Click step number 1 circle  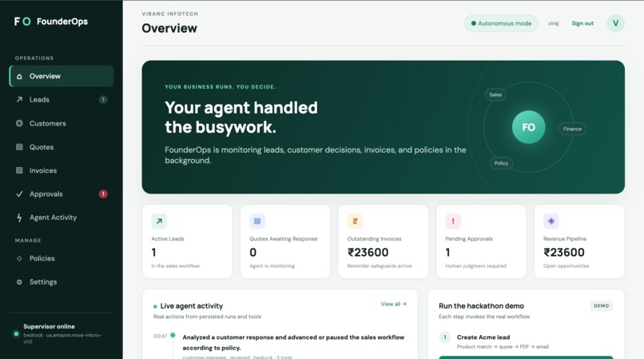tap(445, 337)
